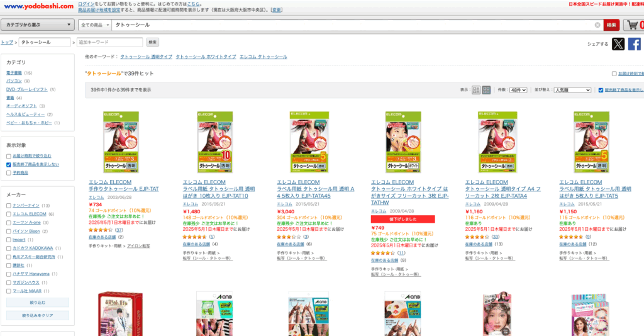Open the パソコン category link
The image size is (644, 336).
[14, 81]
